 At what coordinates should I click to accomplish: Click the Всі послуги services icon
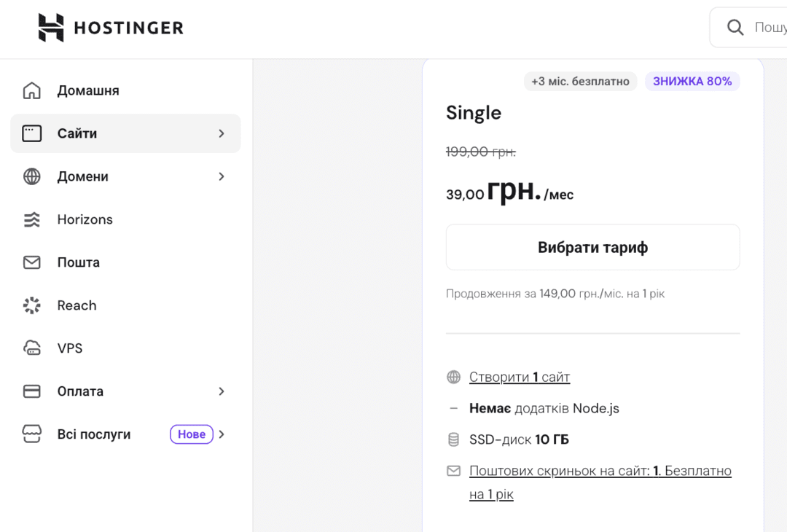pos(32,434)
